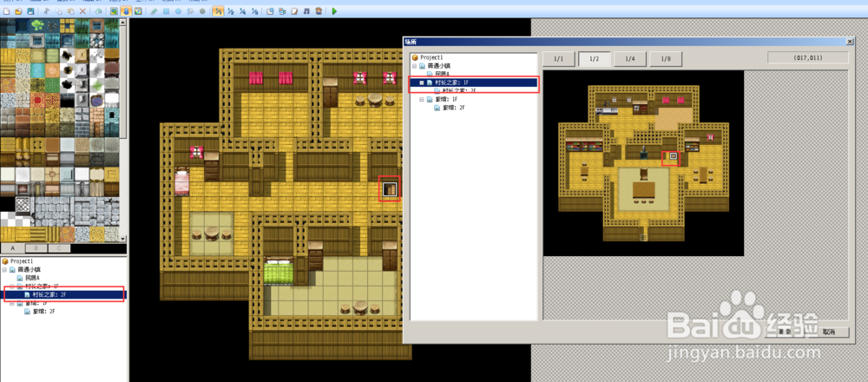The image size is (868, 382).
Task: Select 旅馆: 1F in 场所 dialog tree
Action: click(446, 100)
